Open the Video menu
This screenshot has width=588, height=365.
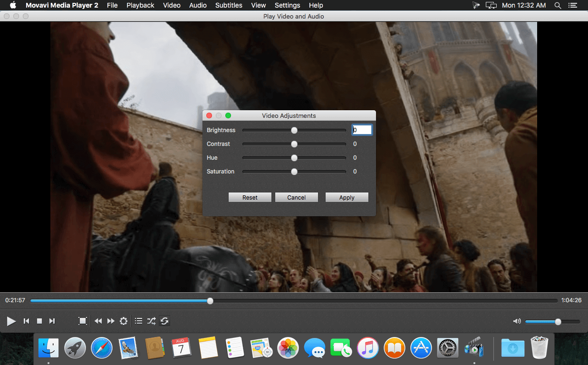pyautogui.click(x=172, y=5)
